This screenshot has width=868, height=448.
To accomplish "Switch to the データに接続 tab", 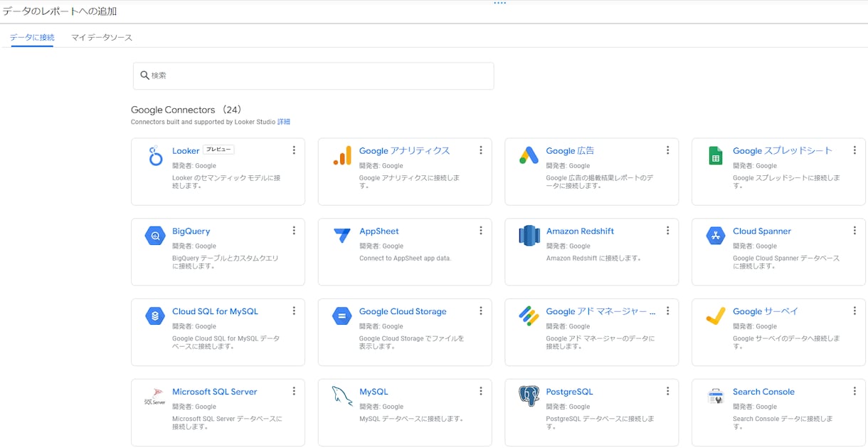I will (32, 37).
